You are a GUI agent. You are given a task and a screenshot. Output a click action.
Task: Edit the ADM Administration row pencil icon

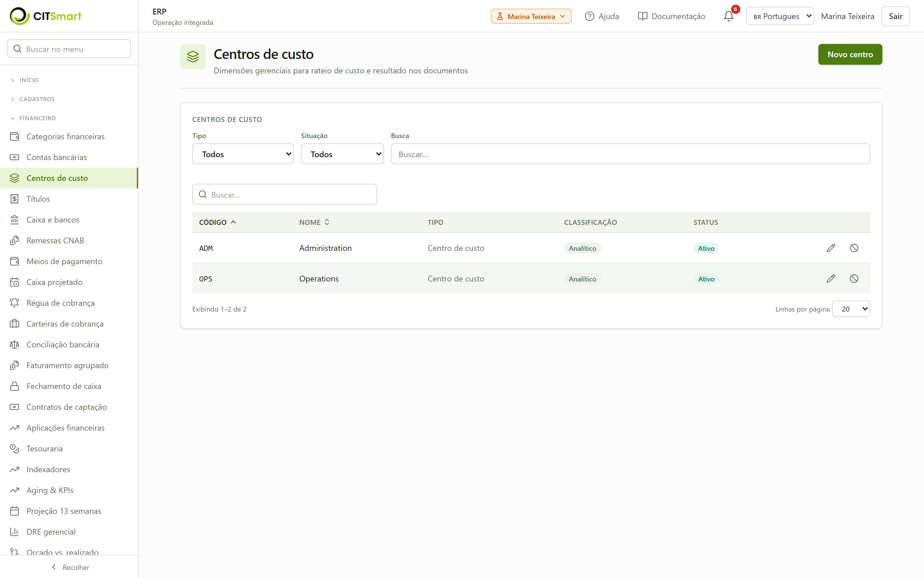tap(831, 248)
